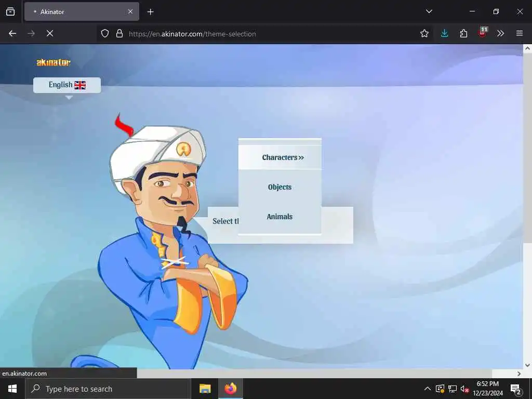Open the Firefox downloads panel
532x399 pixels.
tap(445, 33)
